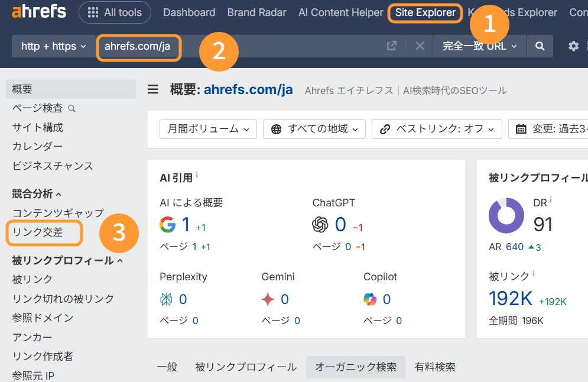This screenshot has height=382, width=588.
Task: Click the Google AI Overview icon
Action: pyautogui.click(x=168, y=225)
